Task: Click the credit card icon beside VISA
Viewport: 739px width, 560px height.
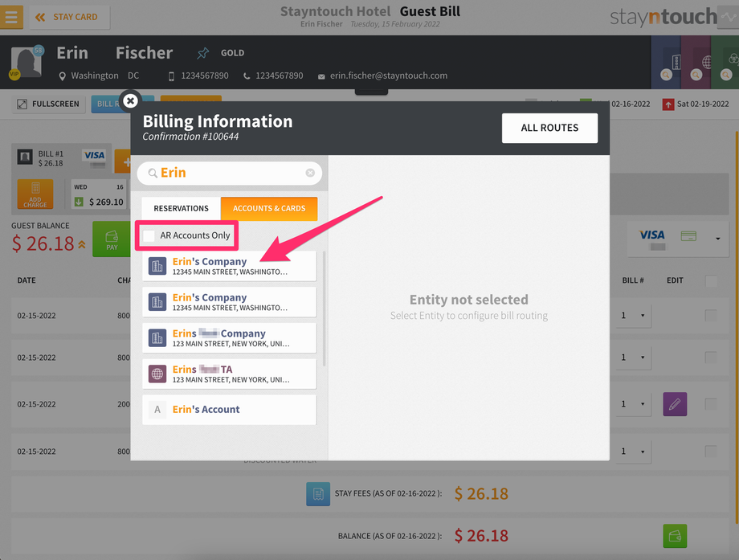Action: pyautogui.click(x=688, y=235)
